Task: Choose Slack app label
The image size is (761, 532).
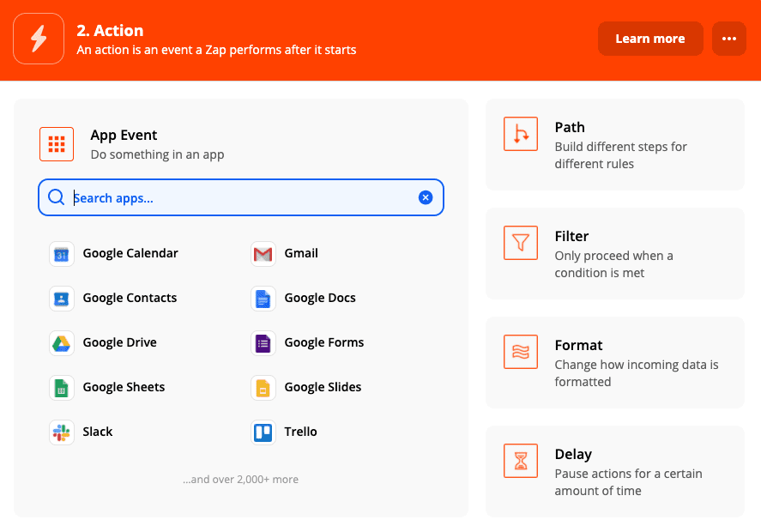Action: tap(98, 432)
